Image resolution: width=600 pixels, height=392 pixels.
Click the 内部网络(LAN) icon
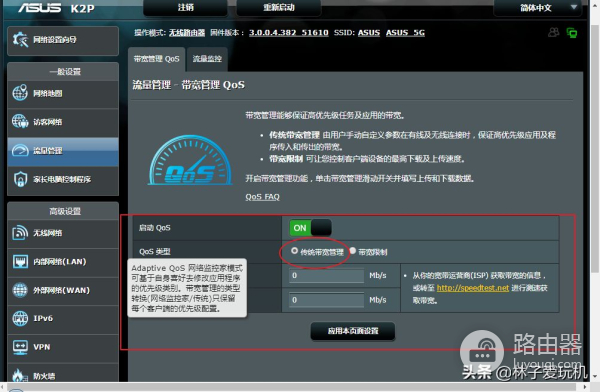pos(20,261)
